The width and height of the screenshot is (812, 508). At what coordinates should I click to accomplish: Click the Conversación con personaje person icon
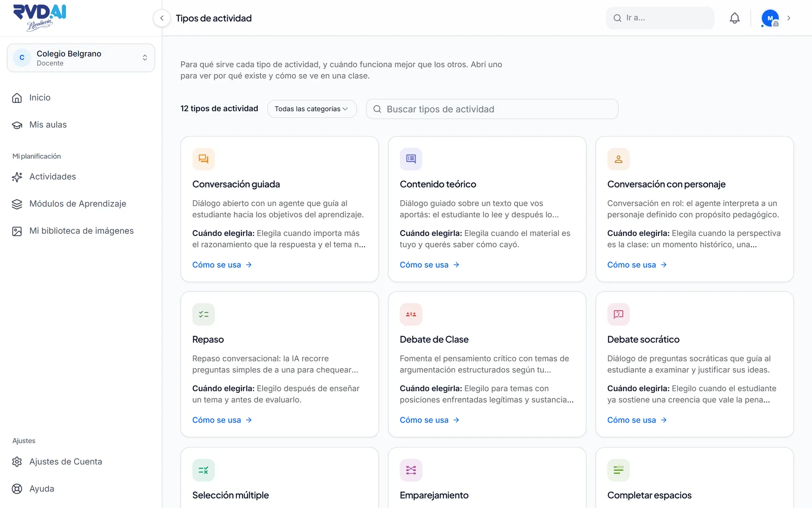618,159
